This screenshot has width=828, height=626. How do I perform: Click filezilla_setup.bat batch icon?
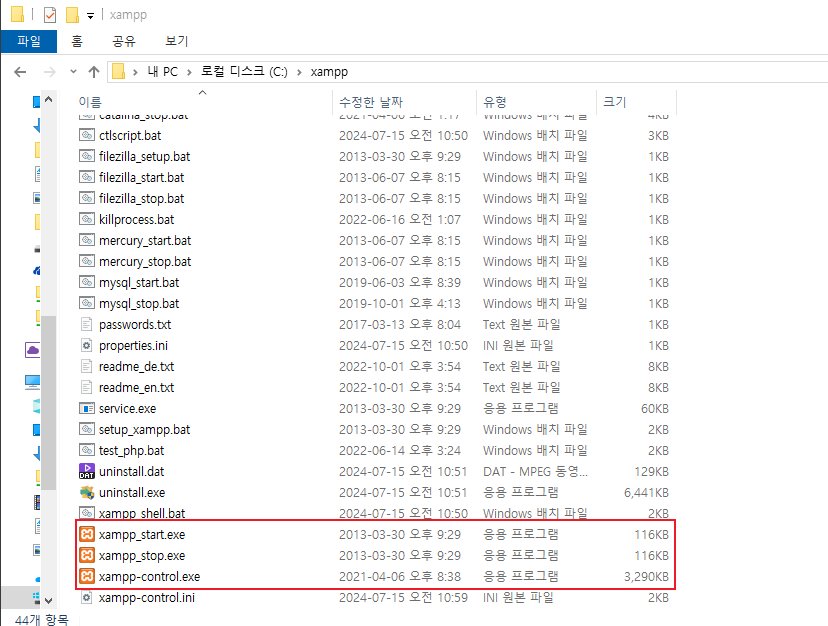87,156
